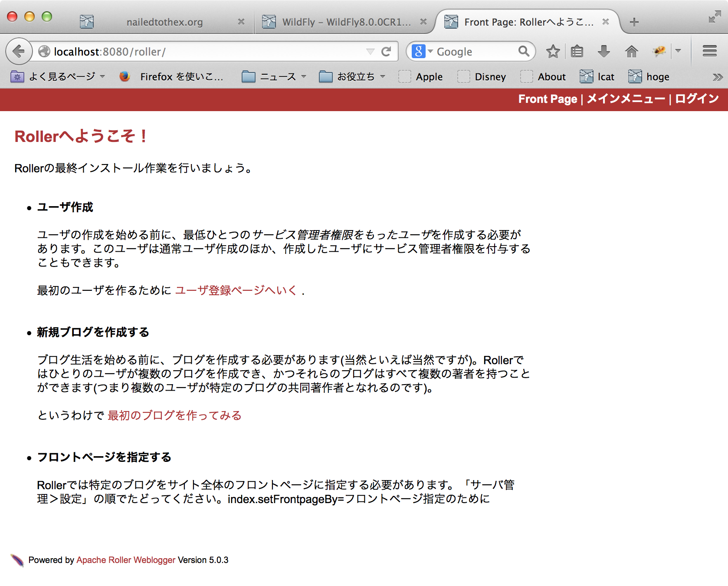728x586 pixels.
Task: Focus the localhost:8080/roller address field
Action: (208, 52)
